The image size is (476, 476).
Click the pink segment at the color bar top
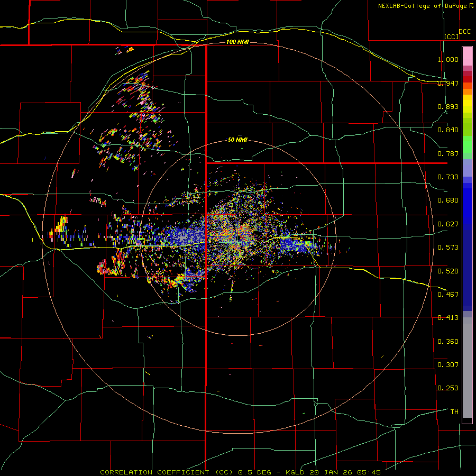click(x=467, y=57)
